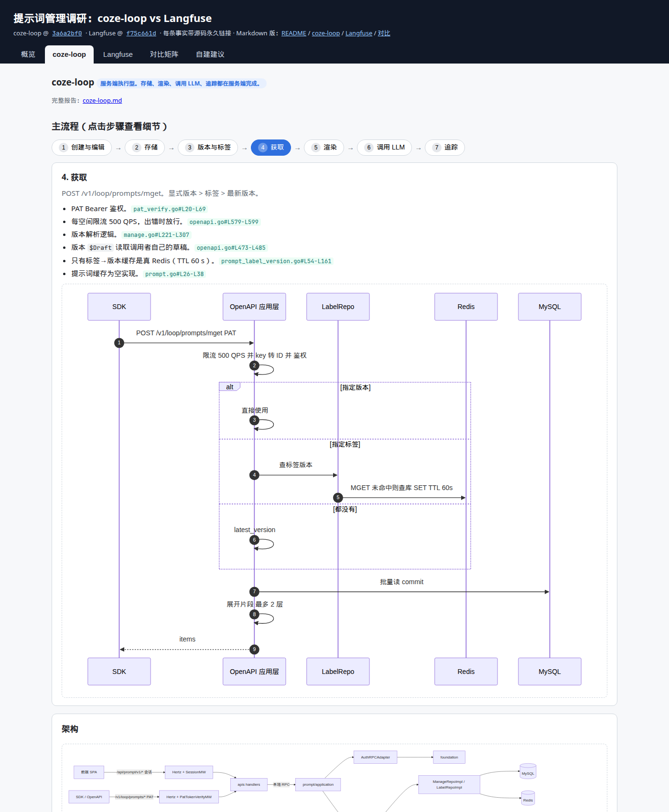Select step 6 调用 LLM
Image resolution: width=669 pixels, height=812 pixels.
tap(385, 148)
